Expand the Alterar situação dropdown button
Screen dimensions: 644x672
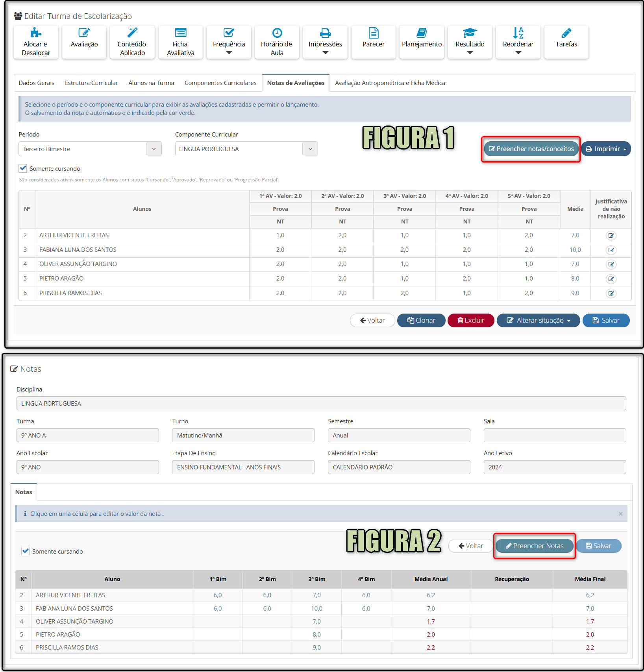pos(538,320)
